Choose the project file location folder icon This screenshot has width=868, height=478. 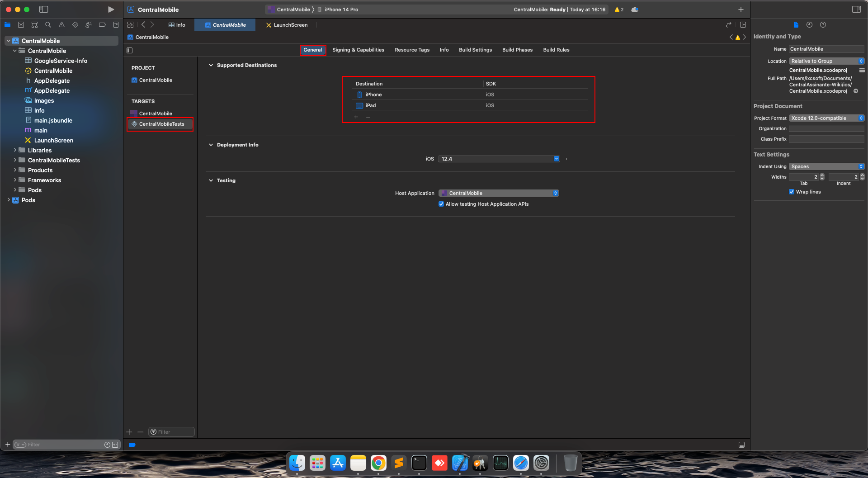[862, 70]
